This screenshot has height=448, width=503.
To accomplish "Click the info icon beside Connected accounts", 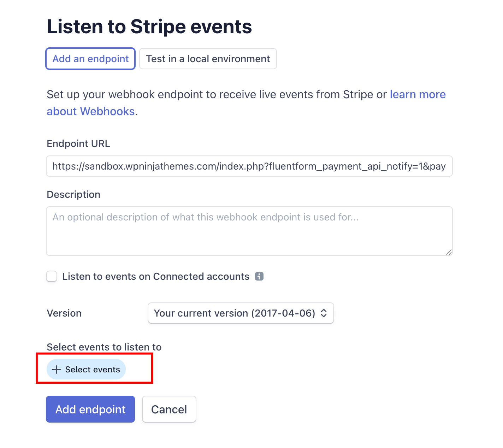I will click(x=259, y=276).
